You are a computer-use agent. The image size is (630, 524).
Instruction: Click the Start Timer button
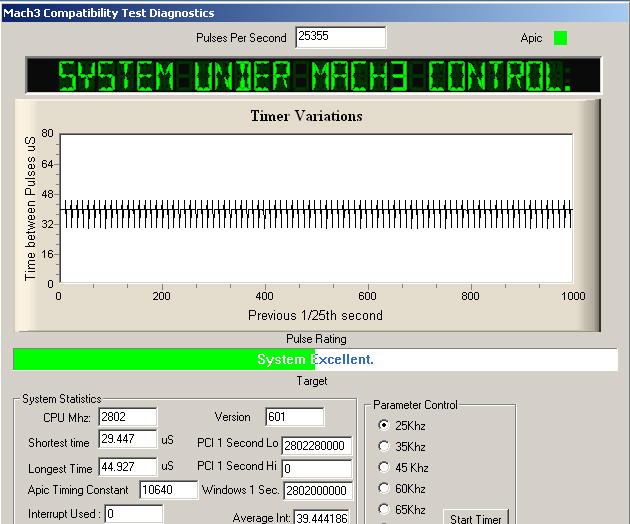click(476, 517)
